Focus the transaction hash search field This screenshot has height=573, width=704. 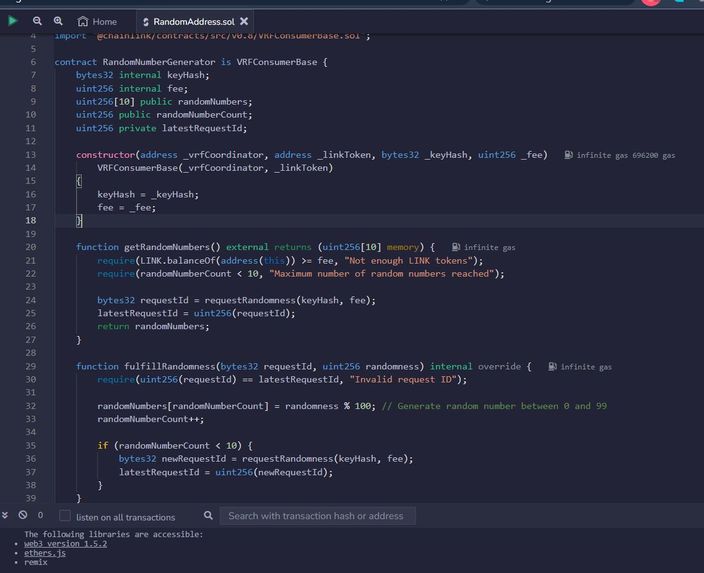pyautogui.click(x=317, y=516)
